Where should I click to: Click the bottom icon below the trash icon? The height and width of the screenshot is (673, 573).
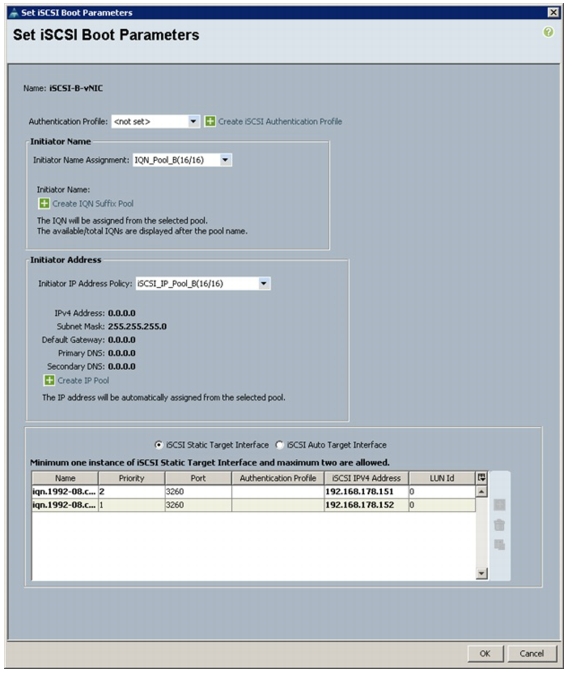coord(499,545)
